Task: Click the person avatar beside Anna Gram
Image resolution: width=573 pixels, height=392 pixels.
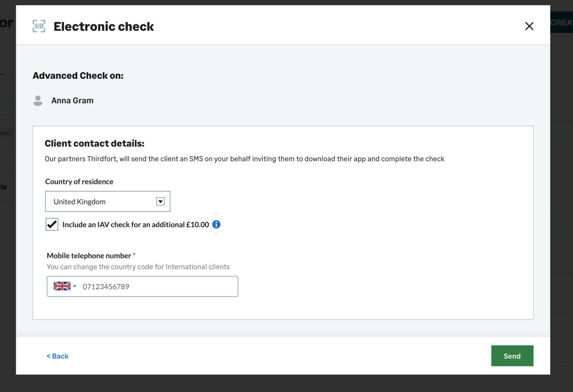Action: pos(38,101)
